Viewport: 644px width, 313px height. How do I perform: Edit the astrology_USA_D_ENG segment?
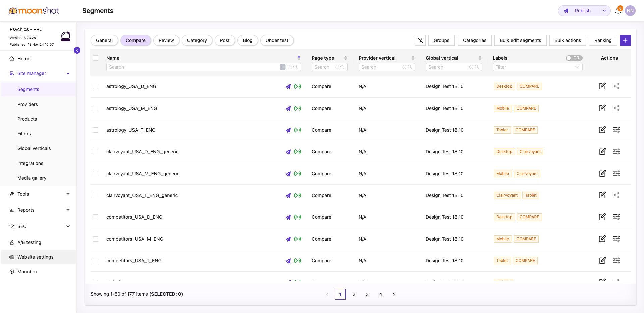pos(602,86)
